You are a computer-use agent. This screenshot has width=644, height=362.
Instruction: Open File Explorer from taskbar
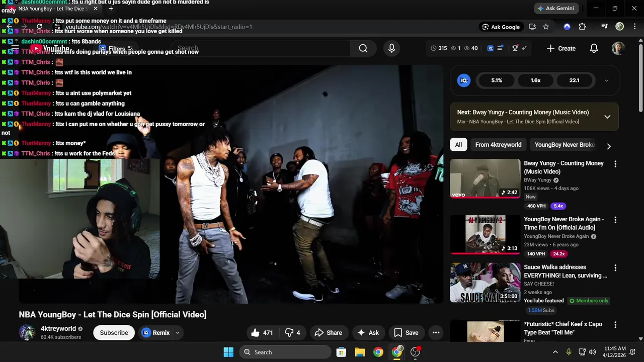pyautogui.click(x=360, y=352)
